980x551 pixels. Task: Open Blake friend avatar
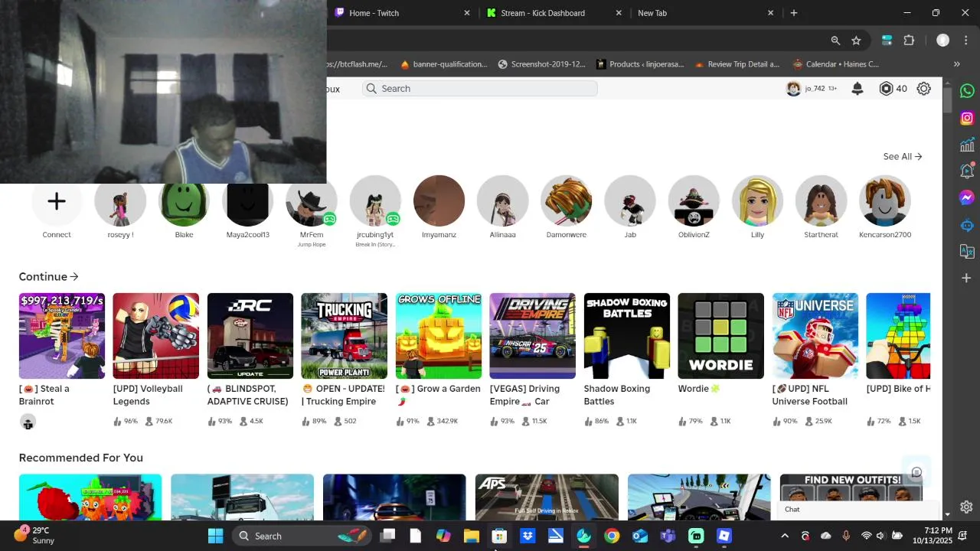click(184, 201)
